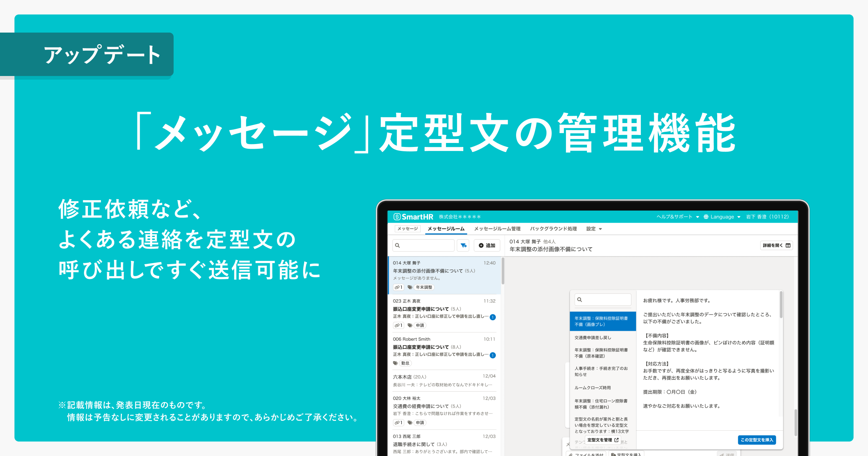Click the attachment badge in the 020 大林 裕太 room

(398, 423)
